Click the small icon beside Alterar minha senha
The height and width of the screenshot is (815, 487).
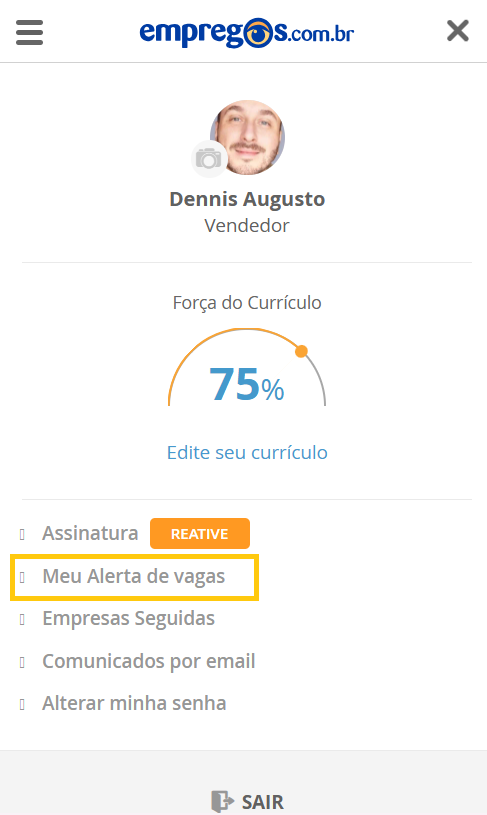(x=22, y=704)
